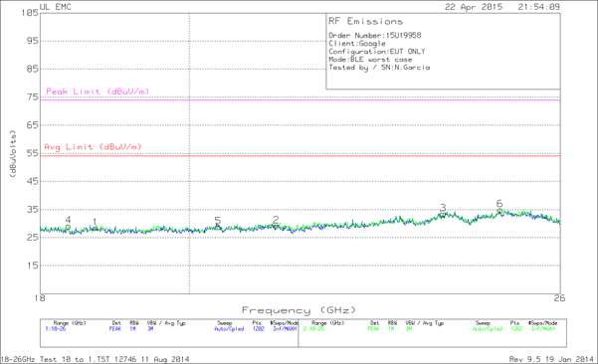Click the green 'Auto/Cpled' sweep value
This screenshot has height=364, width=598.
487,328
